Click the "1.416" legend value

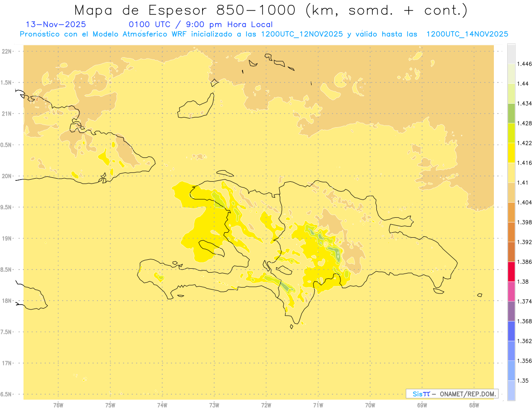click(x=525, y=163)
